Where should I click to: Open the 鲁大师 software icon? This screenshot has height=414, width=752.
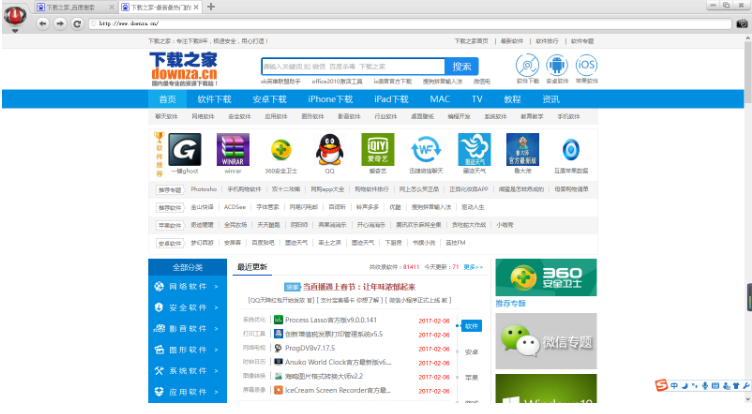click(522, 149)
